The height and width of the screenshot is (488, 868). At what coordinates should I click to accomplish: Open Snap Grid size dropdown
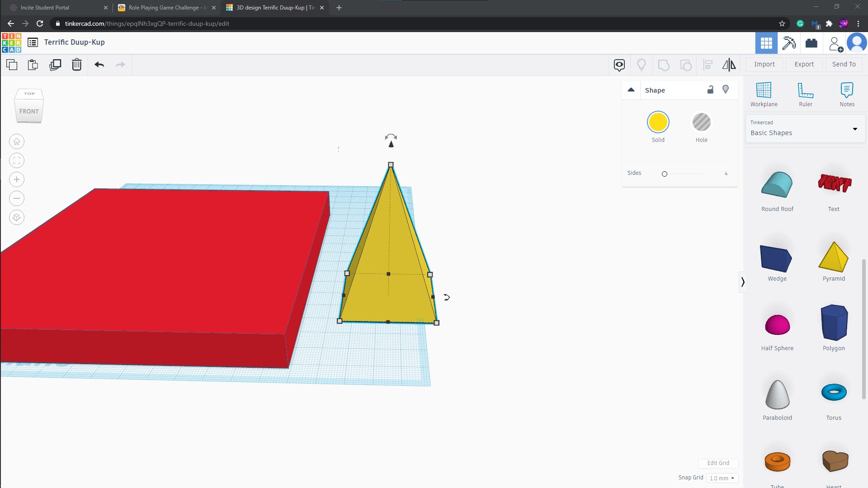tap(722, 477)
